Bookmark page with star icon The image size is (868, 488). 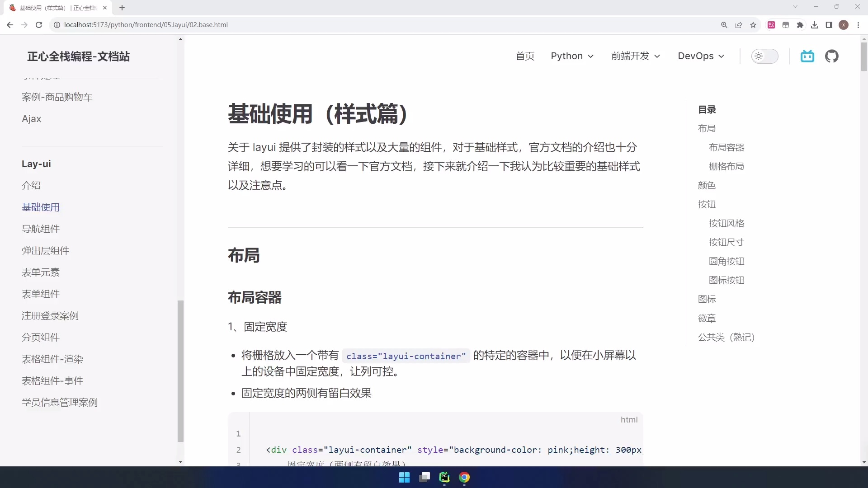pyautogui.click(x=753, y=25)
